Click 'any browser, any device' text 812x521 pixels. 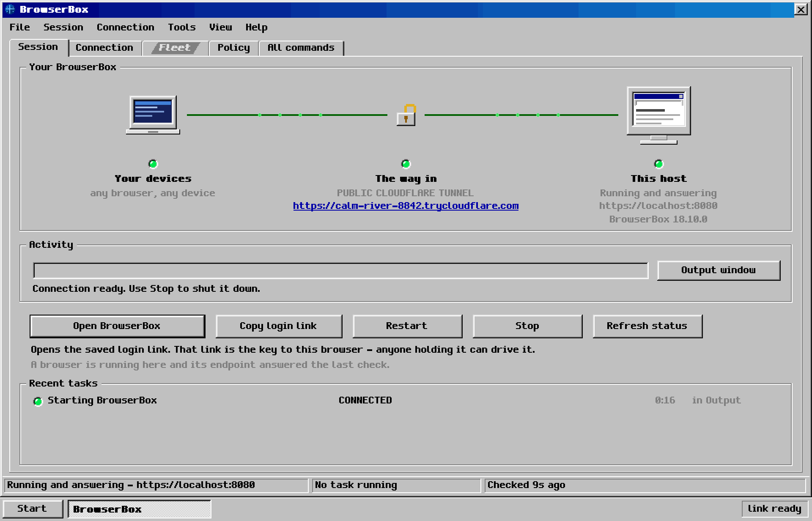[153, 193]
